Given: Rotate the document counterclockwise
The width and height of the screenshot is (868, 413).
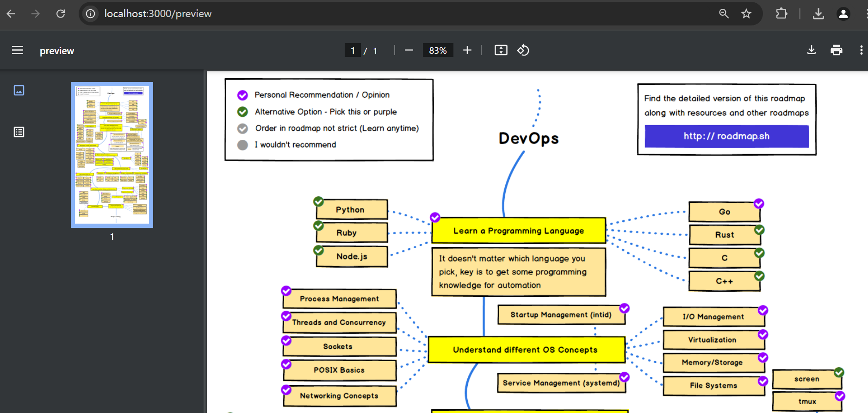Looking at the screenshot, I should [523, 50].
